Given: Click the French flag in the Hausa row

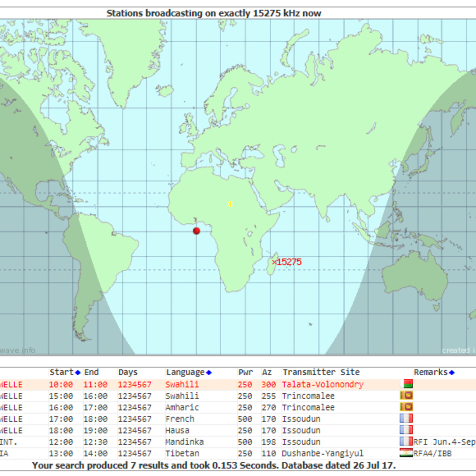Looking at the screenshot, I should click(x=406, y=430).
